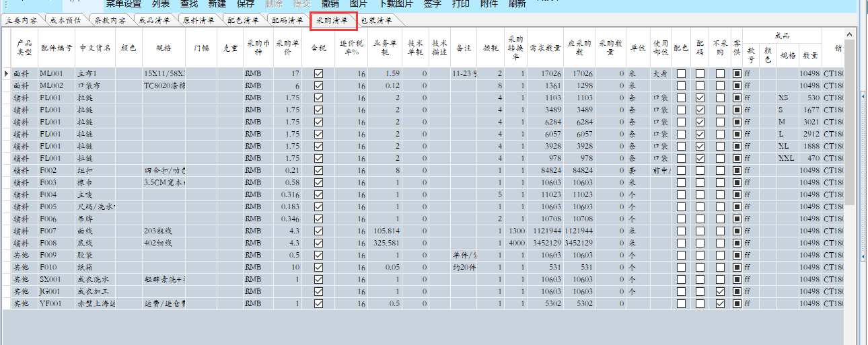Toggle 客供 checkbox on the ML001 row

tap(737, 73)
